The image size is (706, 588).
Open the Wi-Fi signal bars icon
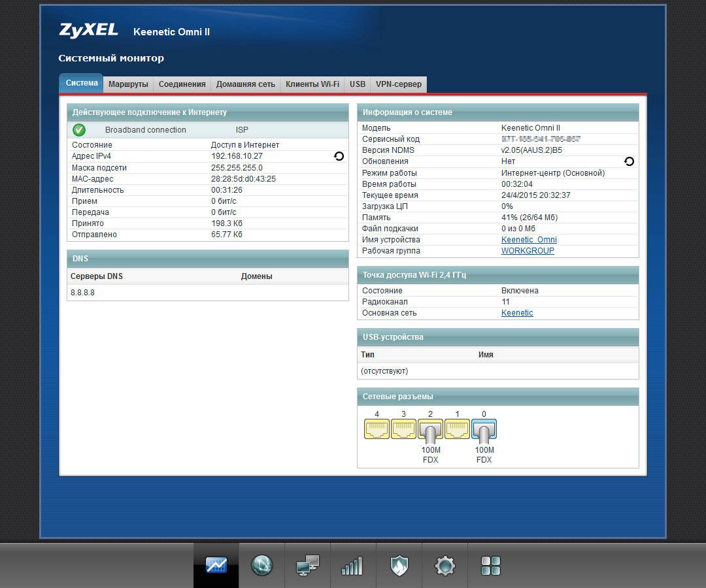pos(353,565)
